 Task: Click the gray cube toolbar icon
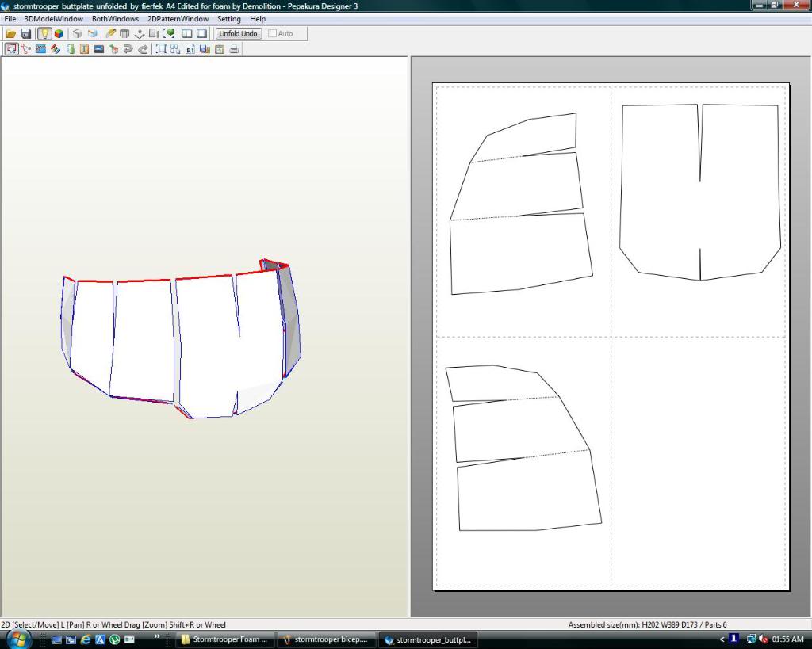pyautogui.click(x=77, y=33)
